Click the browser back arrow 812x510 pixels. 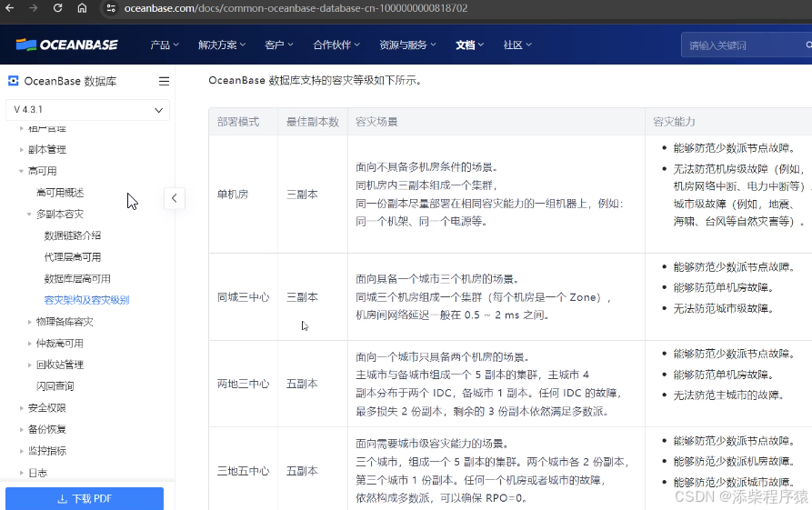pos(9,8)
